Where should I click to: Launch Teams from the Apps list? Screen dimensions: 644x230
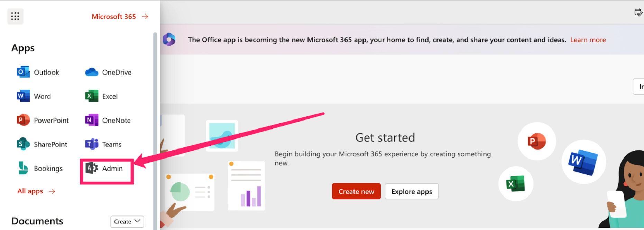pyautogui.click(x=103, y=144)
